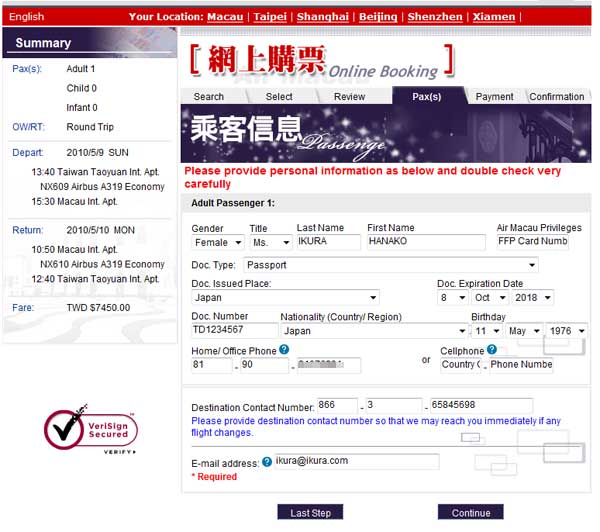The height and width of the screenshot is (532, 600).
Task: Switch to the Payment tab
Action: tap(494, 97)
